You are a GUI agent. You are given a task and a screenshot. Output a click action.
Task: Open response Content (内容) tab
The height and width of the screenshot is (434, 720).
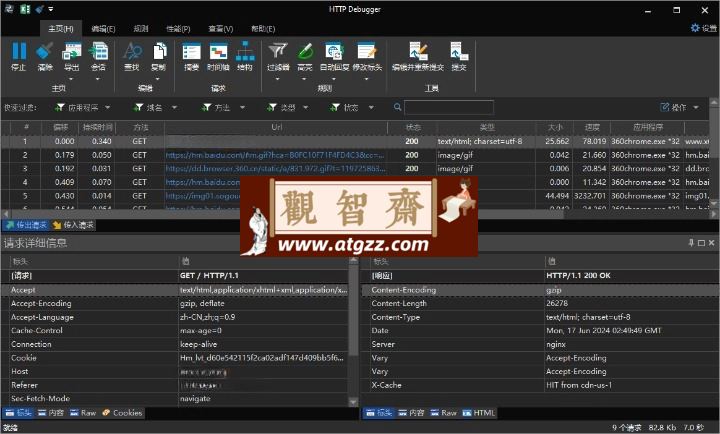411,413
